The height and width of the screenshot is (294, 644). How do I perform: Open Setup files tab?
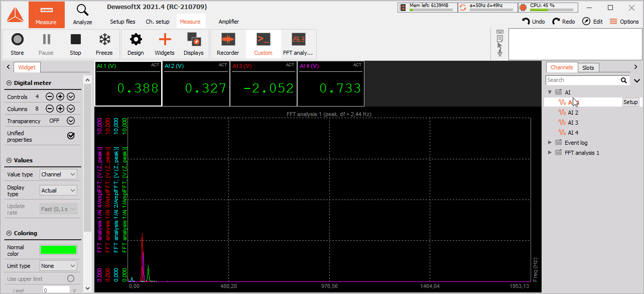point(123,22)
